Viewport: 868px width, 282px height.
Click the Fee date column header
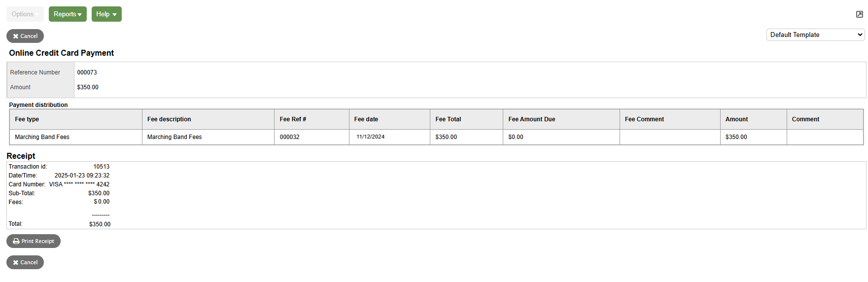click(x=366, y=119)
